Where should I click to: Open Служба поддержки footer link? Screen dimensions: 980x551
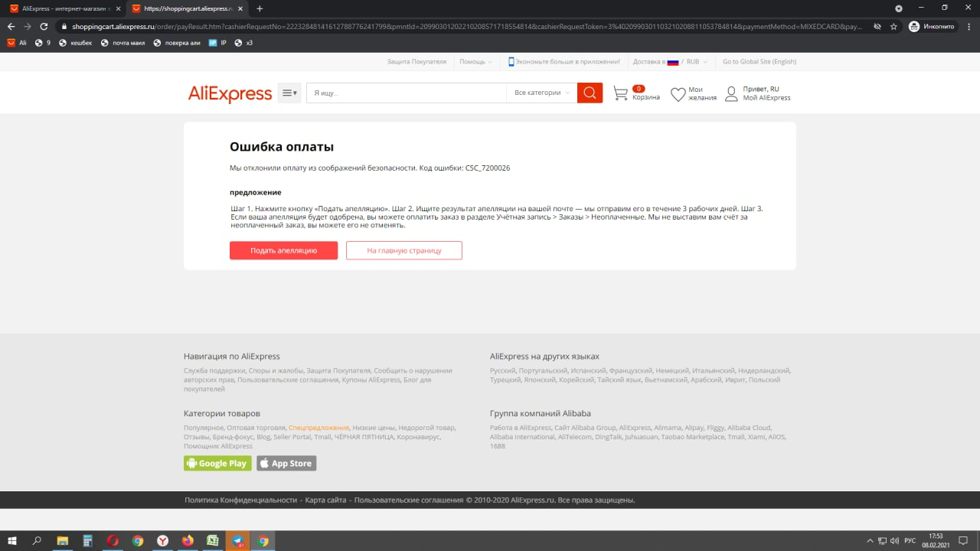214,370
